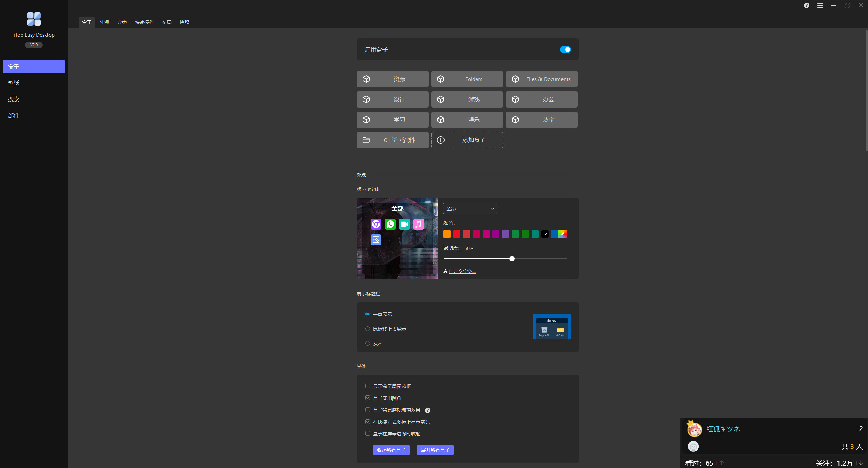Enable 显示盒子周围边框 checkbox
This screenshot has height=468, width=868.
pyautogui.click(x=368, y=386)
